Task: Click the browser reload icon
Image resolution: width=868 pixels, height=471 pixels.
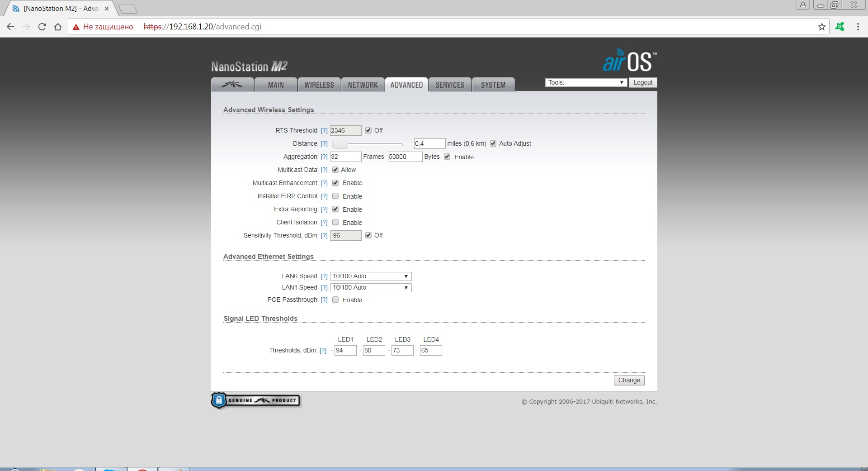Action: point(42,27)
